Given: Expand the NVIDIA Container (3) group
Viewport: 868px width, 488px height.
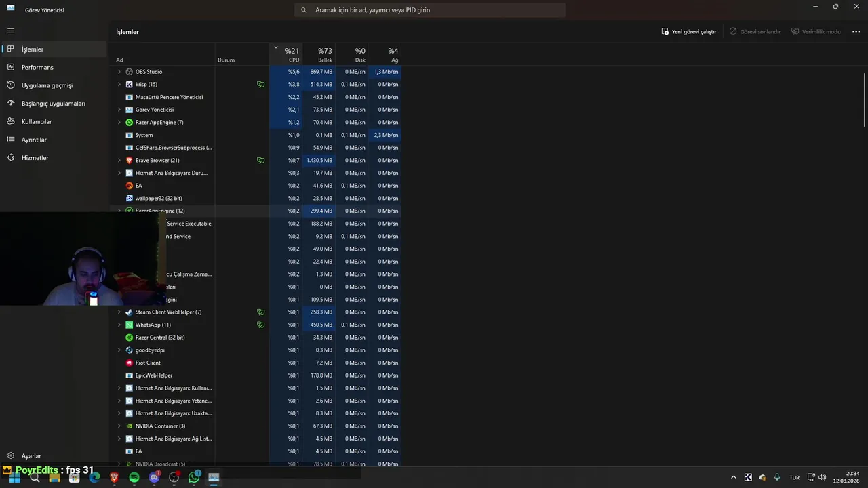Looking at the screenshot, I should pos(119,426).
